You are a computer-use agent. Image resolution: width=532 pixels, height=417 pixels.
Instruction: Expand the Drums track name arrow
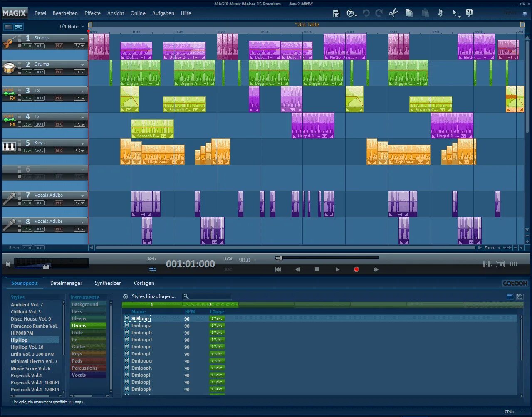pos(82,65)
